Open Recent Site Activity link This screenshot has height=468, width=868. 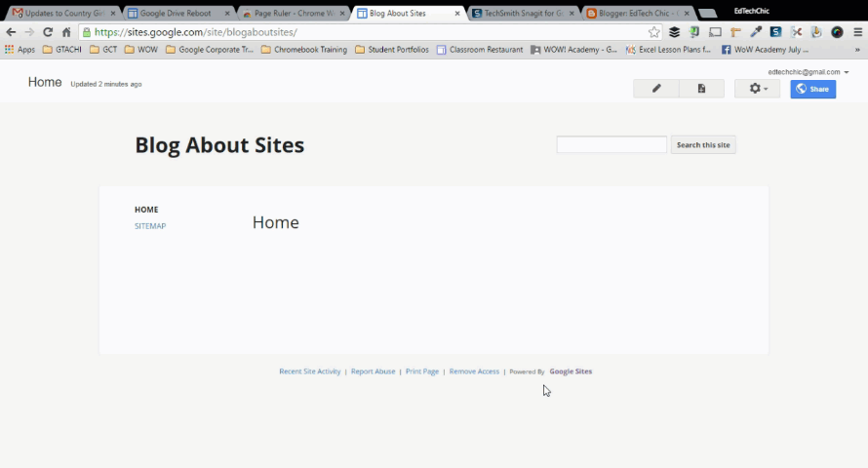click(309, 371)
